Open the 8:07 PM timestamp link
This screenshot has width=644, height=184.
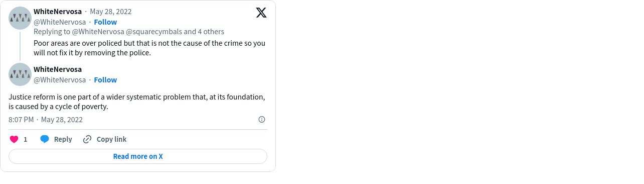tap(21, 120)
